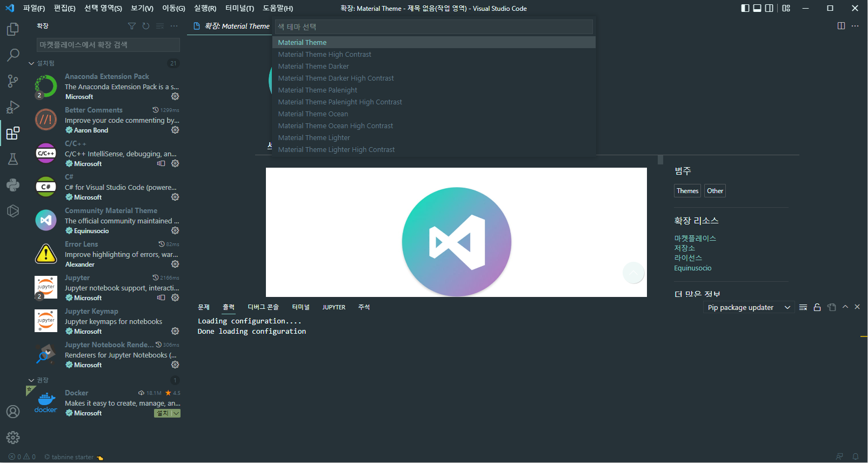Click the Other category tag
868x463 pixels.
[715, 191]
